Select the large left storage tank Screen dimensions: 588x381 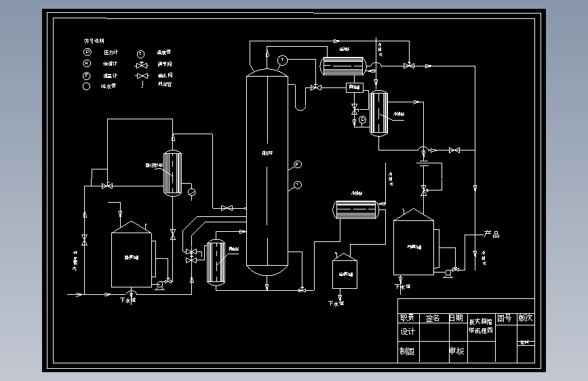pos(132,255)
